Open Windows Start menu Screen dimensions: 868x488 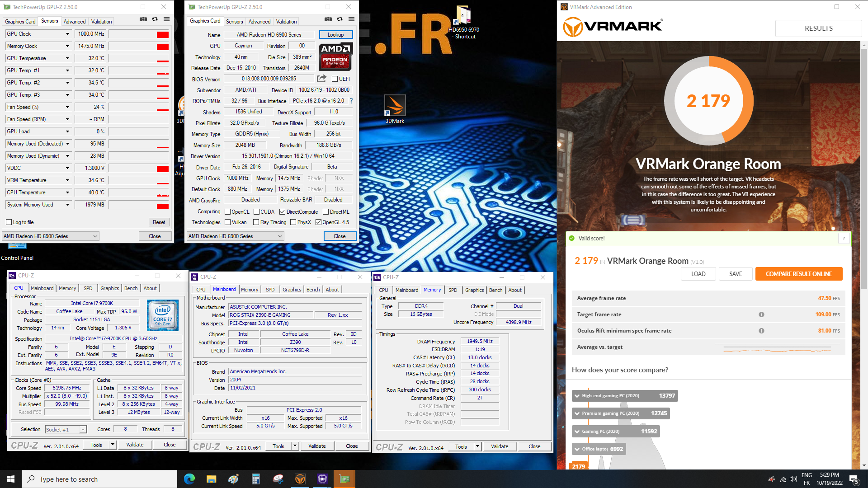coord(11,479)
